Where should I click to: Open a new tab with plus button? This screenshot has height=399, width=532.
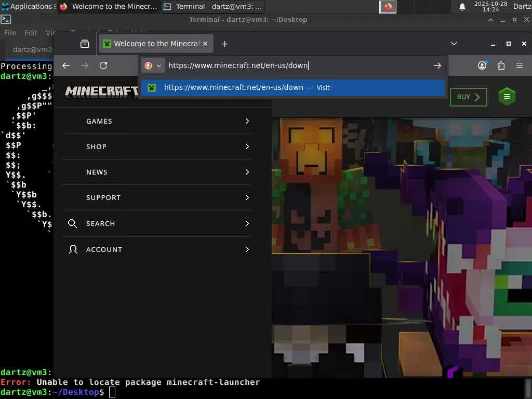224,44
